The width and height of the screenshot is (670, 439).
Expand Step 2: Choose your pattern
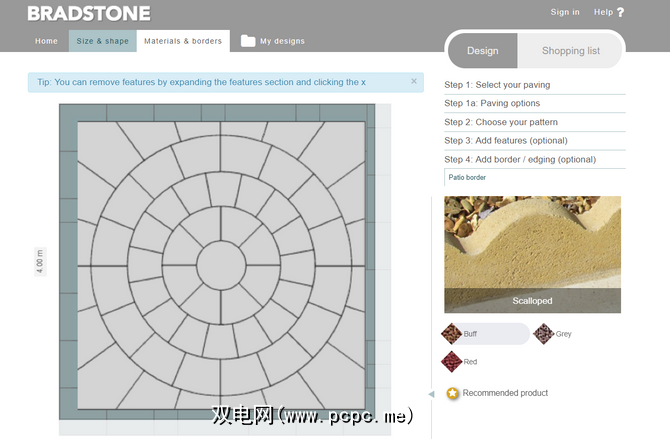(535, 122)
